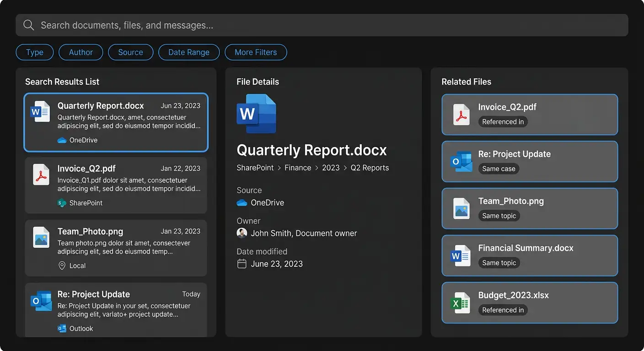Open the Source filter

tap(130, 52)
